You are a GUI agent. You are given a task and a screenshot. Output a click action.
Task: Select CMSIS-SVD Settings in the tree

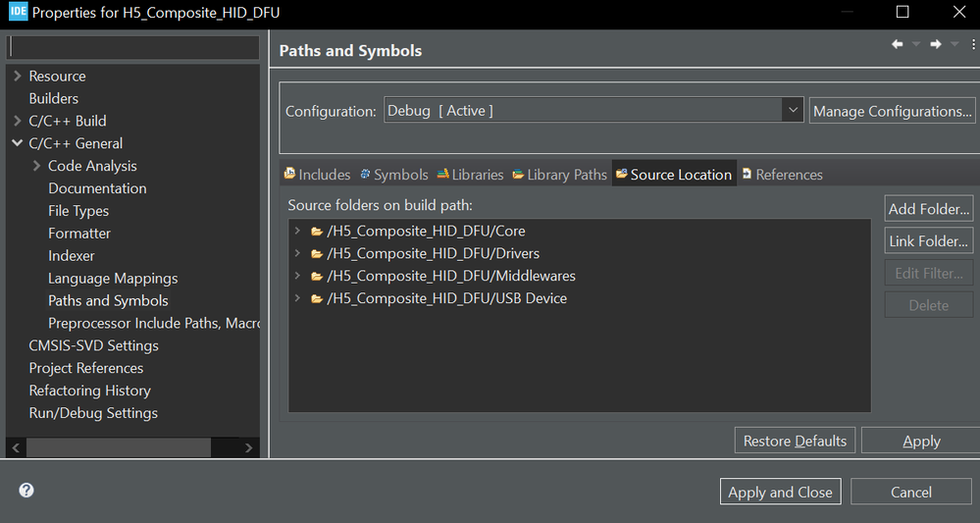click(x=94, y=346)
